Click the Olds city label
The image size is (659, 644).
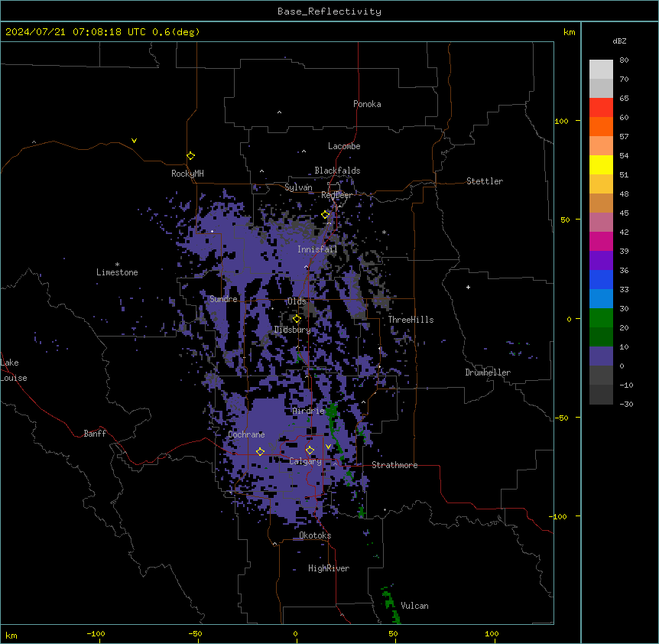tap(297, 301)
